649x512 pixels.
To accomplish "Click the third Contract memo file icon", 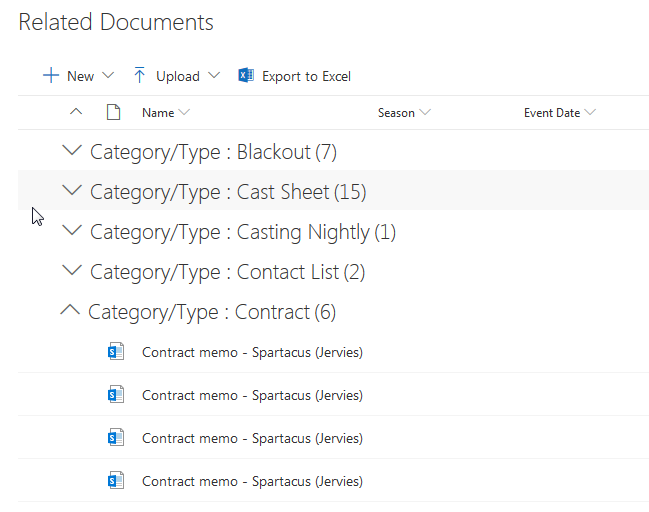I will [115, 438].
